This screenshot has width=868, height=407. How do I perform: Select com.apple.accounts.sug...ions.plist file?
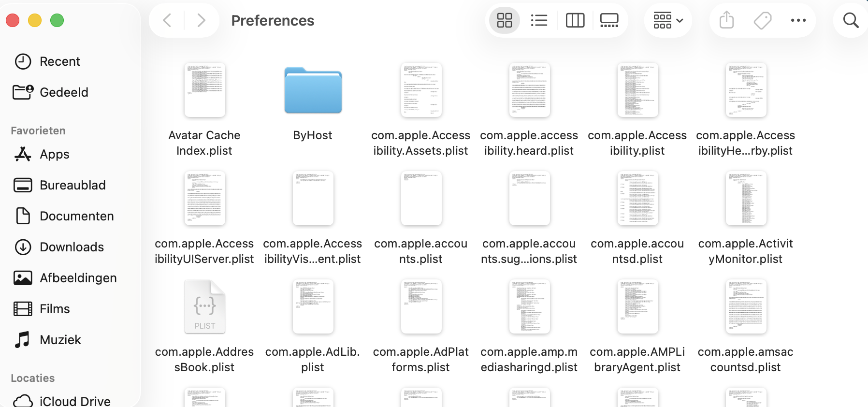(529, 198)
